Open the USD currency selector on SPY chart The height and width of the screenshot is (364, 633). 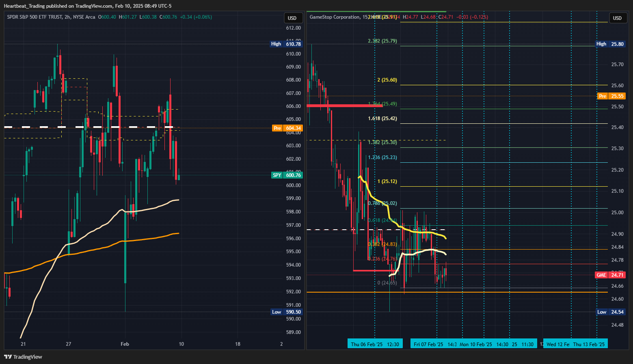click(x=292, y=18)
